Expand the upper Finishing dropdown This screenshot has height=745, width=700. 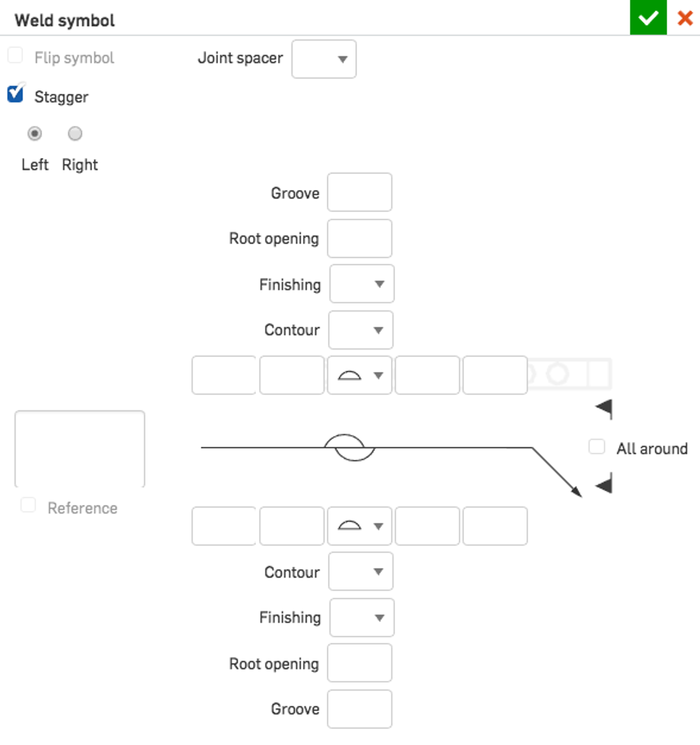(x=362, y=284)
